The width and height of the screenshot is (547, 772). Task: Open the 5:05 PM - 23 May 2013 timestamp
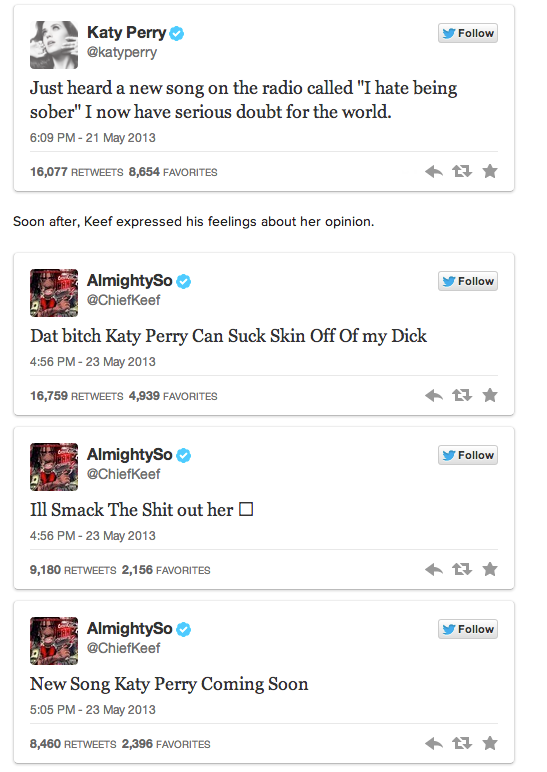click(93, 710)
